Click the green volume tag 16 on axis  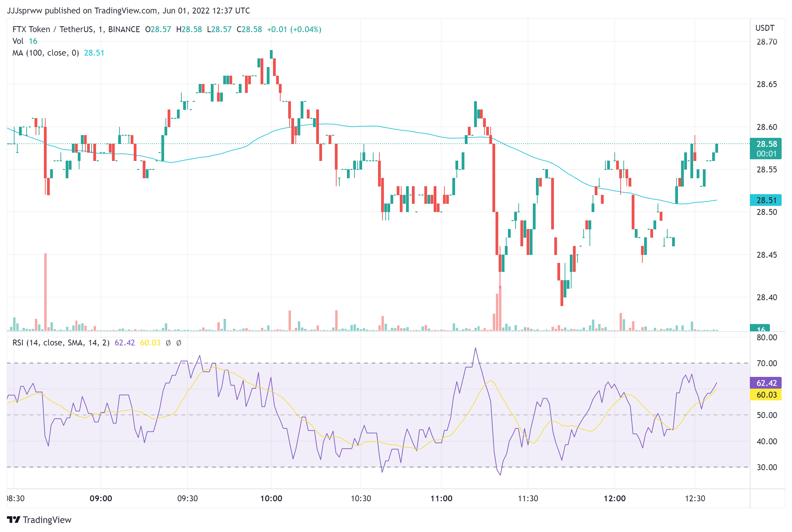click(760, 328)
